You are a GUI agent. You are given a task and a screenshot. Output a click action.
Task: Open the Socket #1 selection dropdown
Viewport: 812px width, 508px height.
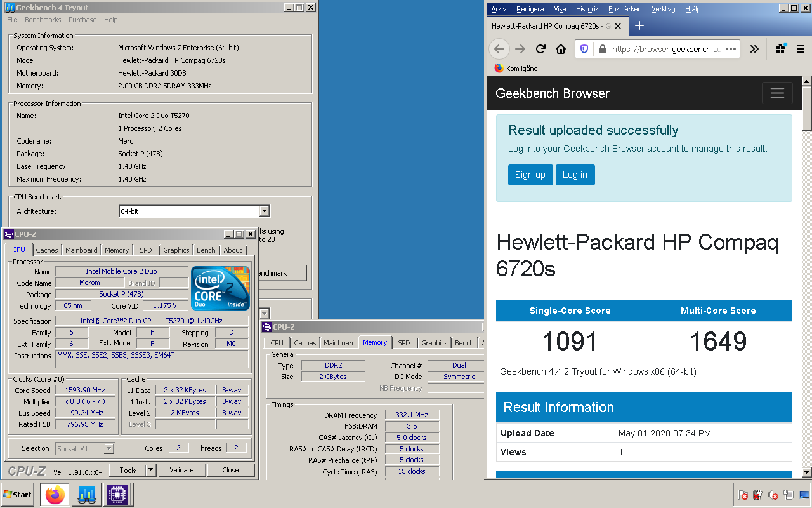pyautogui.click(x=108, y=449)
